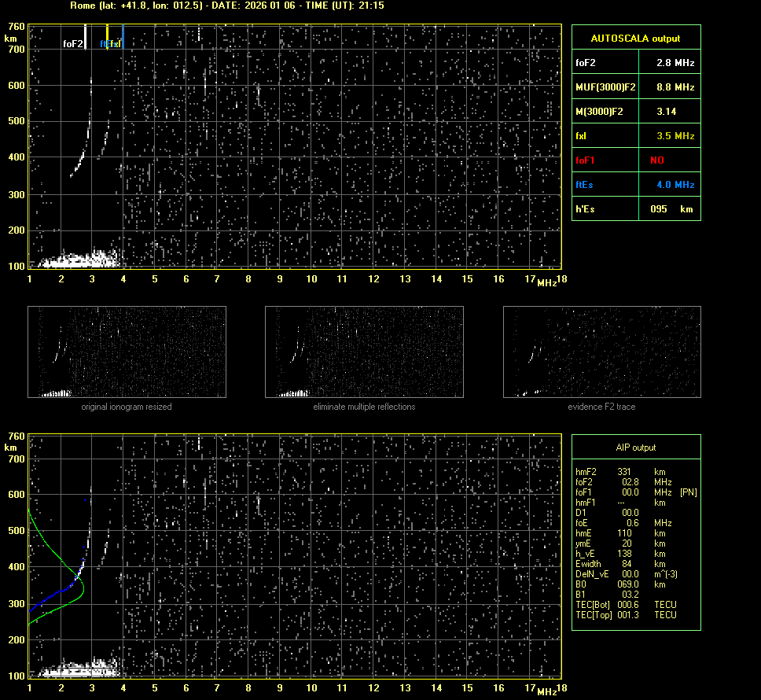Select the M(3000)F2 3.14 row
761x700 pixels.
(635, 111)
